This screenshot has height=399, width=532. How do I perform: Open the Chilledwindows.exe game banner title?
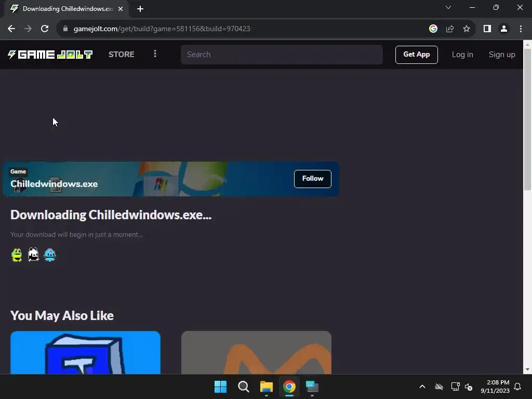click(54, 184)
